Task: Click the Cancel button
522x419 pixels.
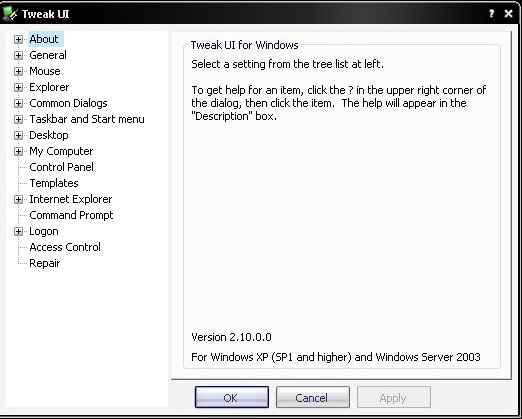Action: coord(313,397)
